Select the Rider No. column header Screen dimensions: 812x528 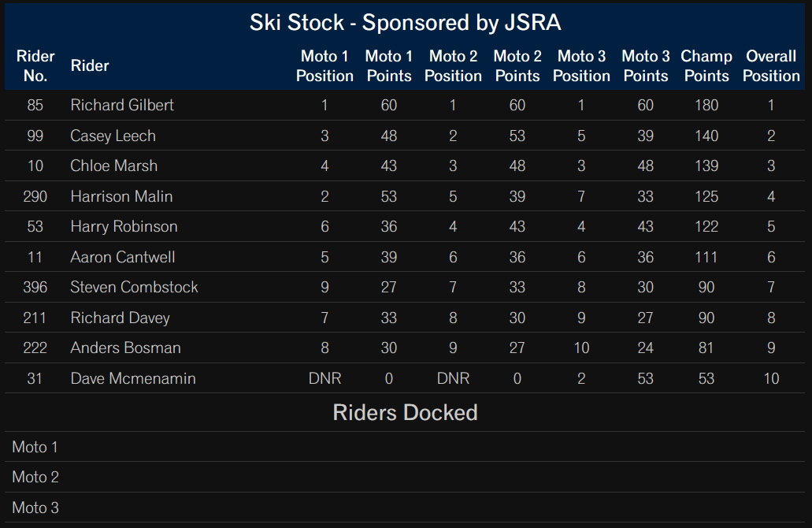(x=35, y=66)
